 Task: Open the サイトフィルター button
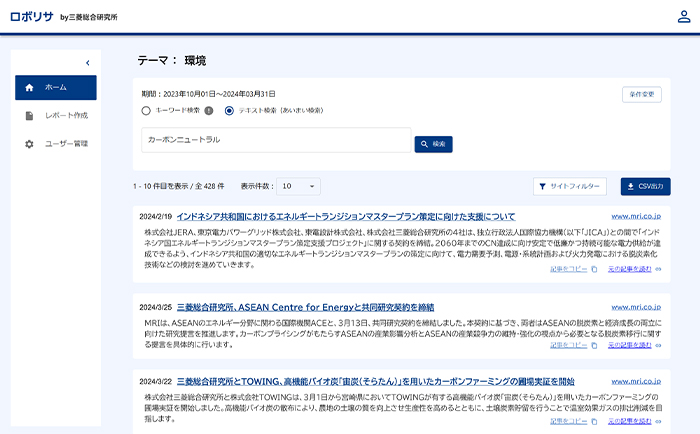570,186
